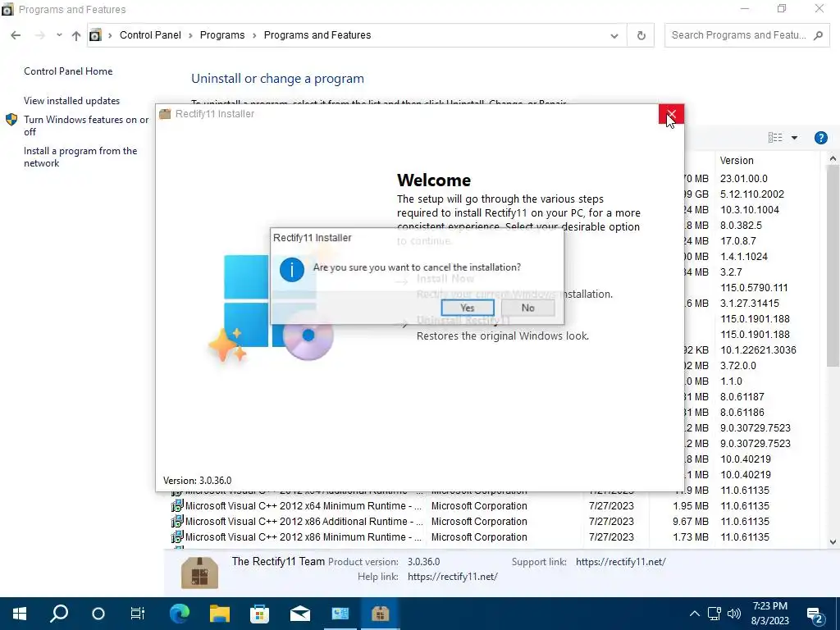Change the view layout icon
This screenshot has height=630, width=840.
[x=774, y=138]
